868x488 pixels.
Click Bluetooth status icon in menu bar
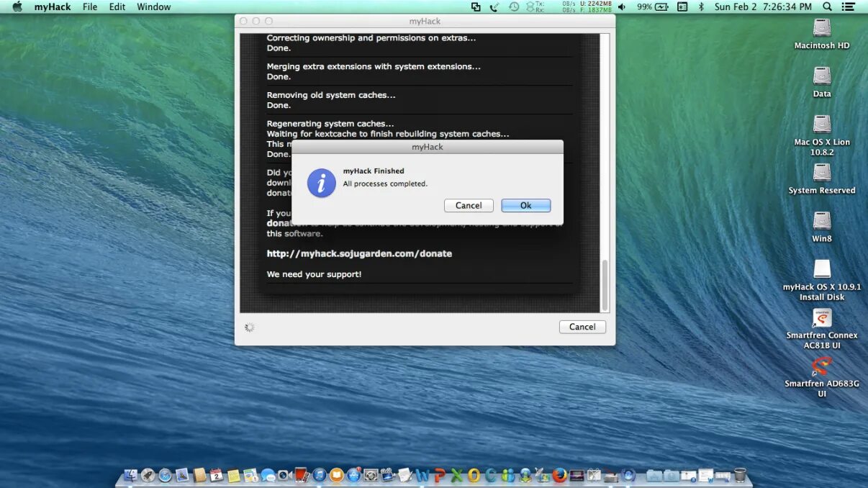click(701, 6)
